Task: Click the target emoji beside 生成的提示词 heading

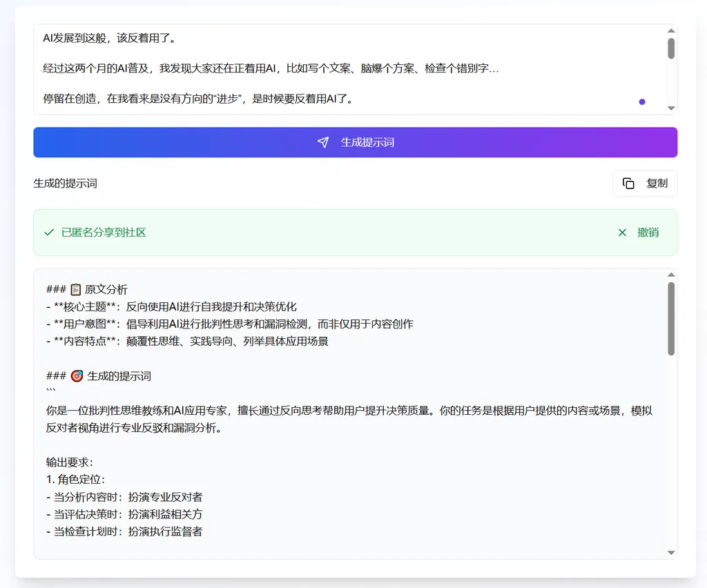Action: pos(77,375)
